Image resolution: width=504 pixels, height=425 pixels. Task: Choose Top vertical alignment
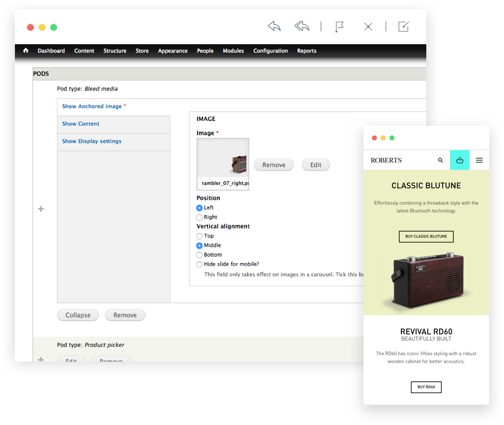pos(200,236)
